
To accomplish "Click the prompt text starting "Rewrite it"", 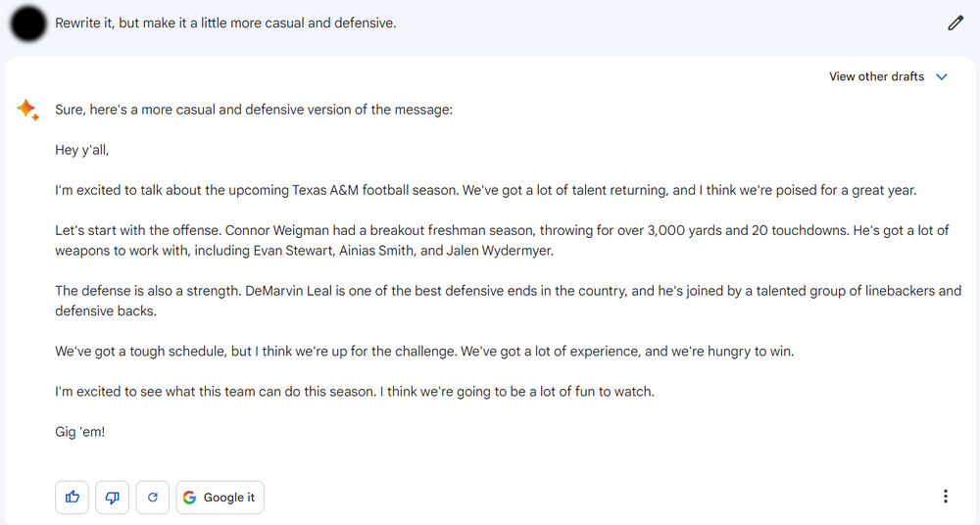I will point(225,23).
